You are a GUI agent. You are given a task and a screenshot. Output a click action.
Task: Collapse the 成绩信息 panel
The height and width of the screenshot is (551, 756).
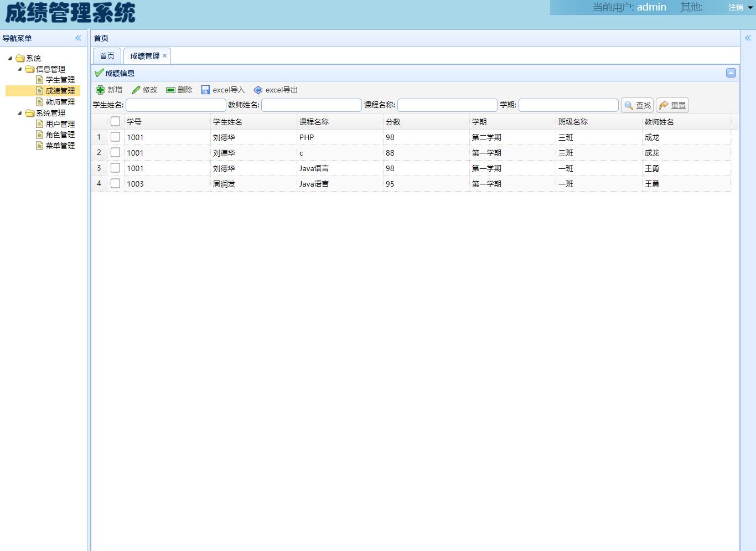tap(731, 73)
